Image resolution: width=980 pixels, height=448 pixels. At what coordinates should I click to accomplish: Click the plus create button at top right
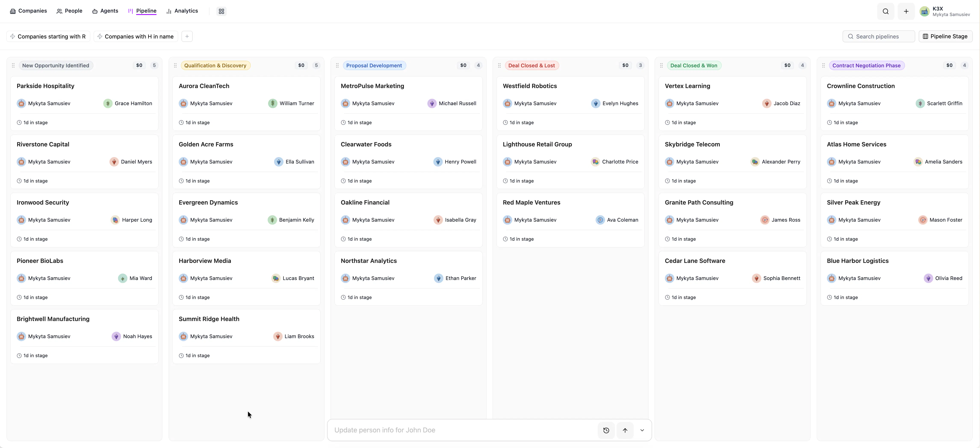(906, 11)
